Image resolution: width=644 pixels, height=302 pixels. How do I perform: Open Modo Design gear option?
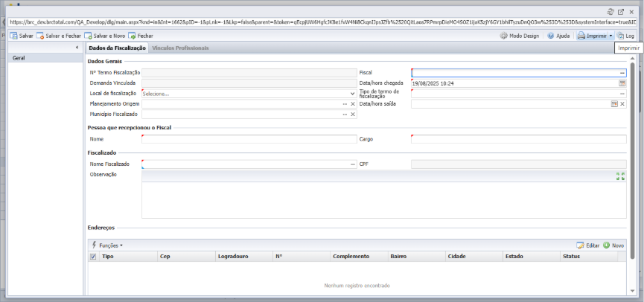[519, 36]
